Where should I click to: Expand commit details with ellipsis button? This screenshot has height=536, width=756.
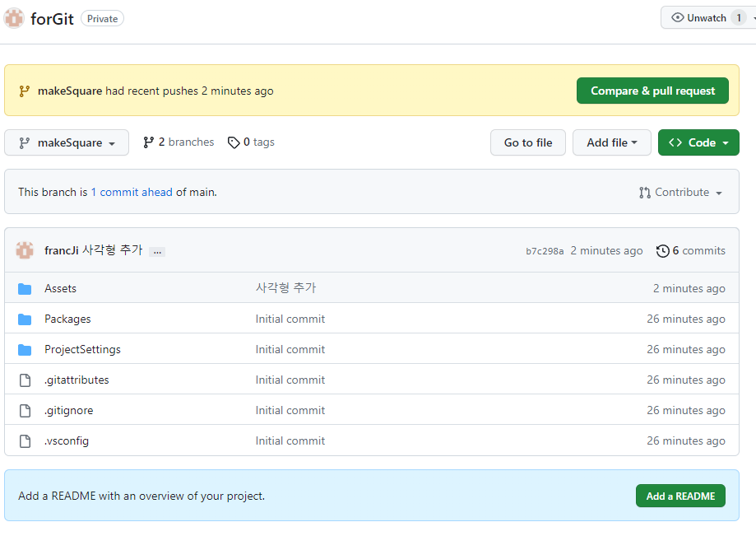(x=157, y=251)
